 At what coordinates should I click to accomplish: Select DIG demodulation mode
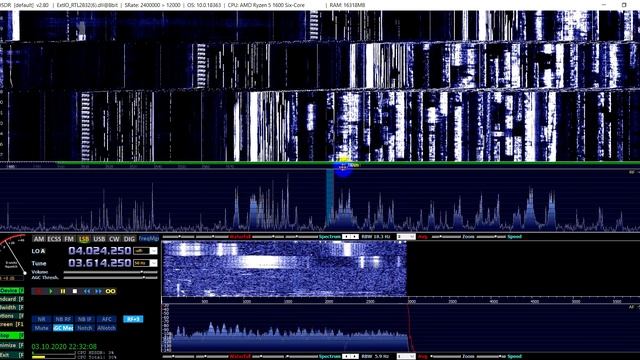[129, 239]
